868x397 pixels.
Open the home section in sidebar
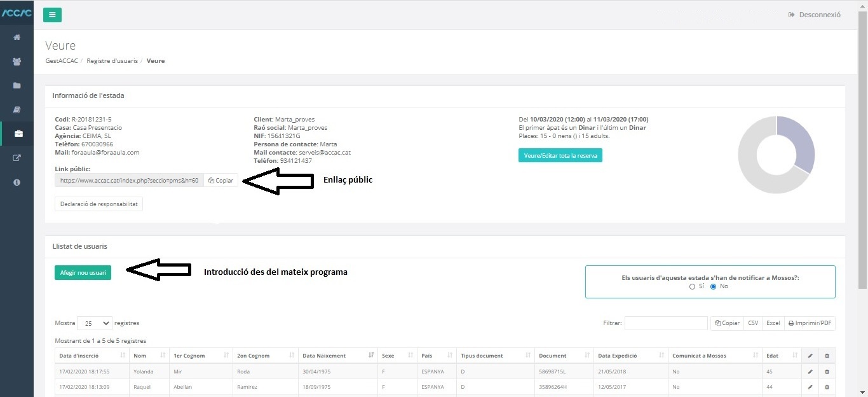(17, 38)
